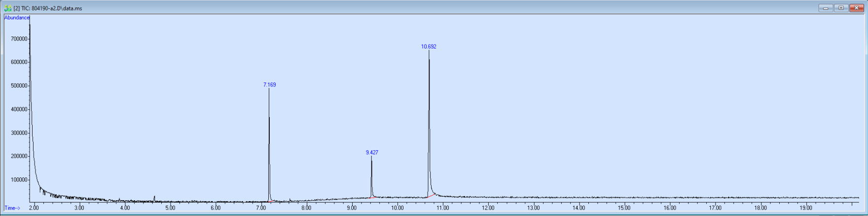Click the Time--> axis label
This screenshot has width=868, height=216.
tap(12, 208)
